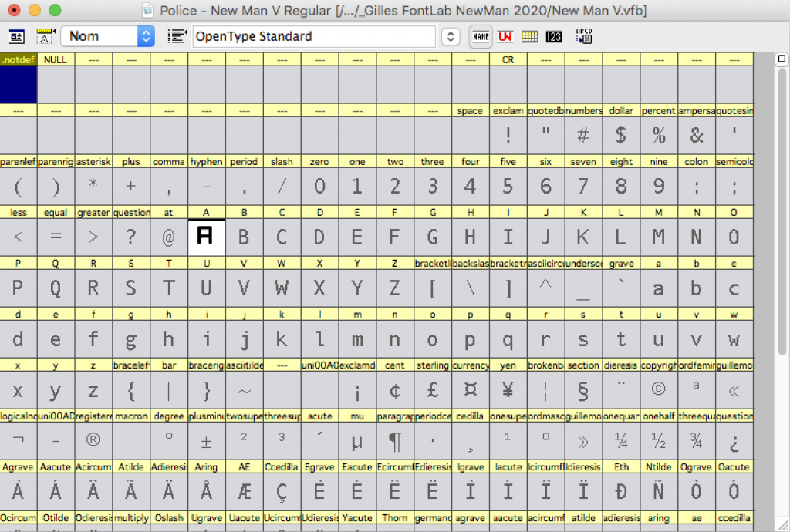Screen dimensions: 790x532
Task: Select the index mode icon (123)
Action: [x=553, y=36]
